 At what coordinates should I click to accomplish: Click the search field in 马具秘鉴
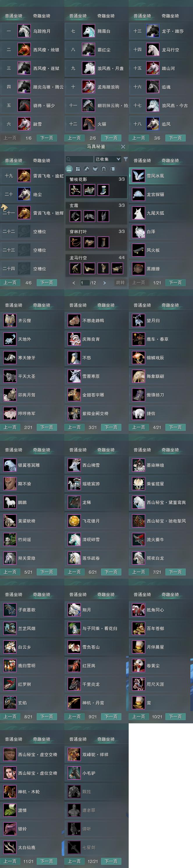point(80,159)
